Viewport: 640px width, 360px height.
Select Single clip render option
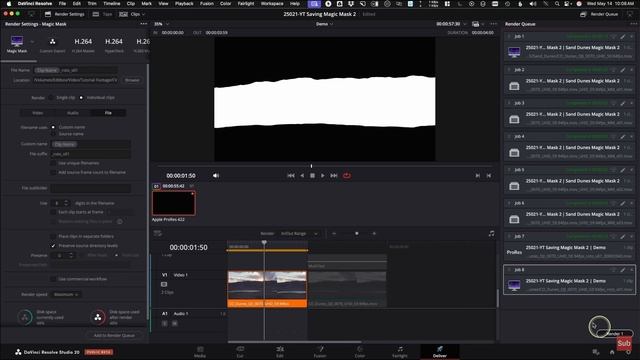click(x=51, y=98)
